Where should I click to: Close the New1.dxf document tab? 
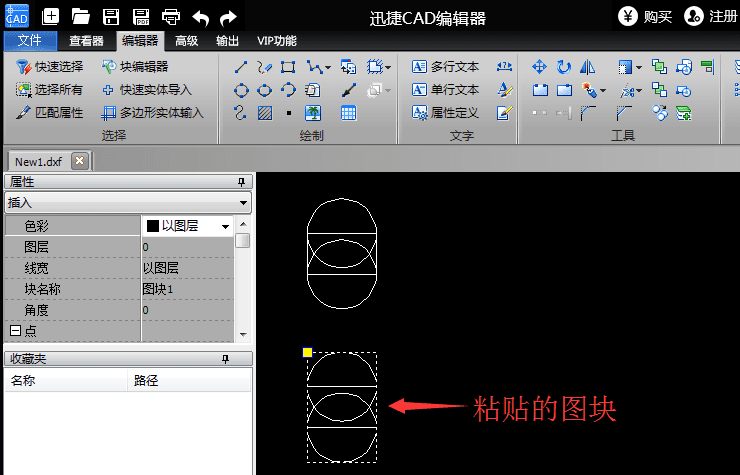[80, 161]
